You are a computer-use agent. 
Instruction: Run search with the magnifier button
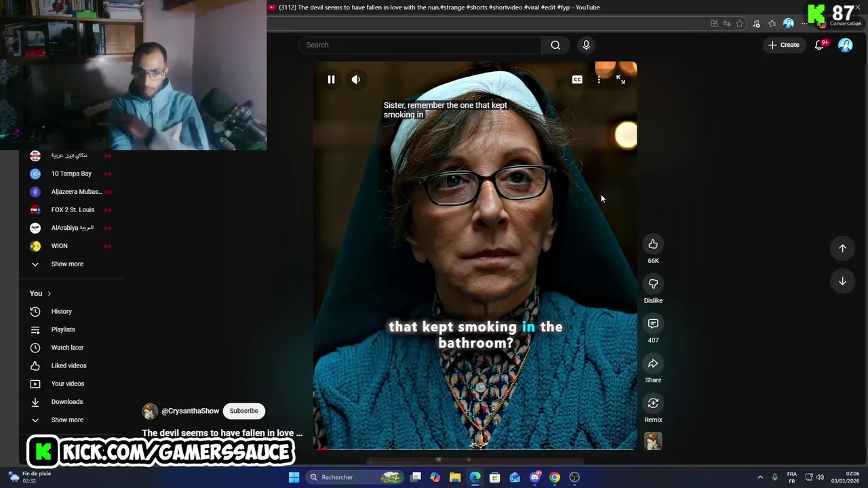point(555,45)
